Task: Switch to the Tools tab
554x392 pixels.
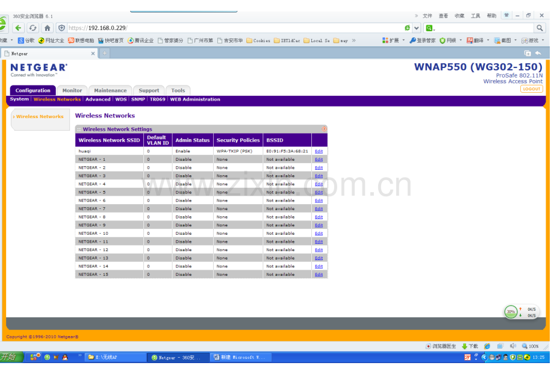Action: [178, 90]
